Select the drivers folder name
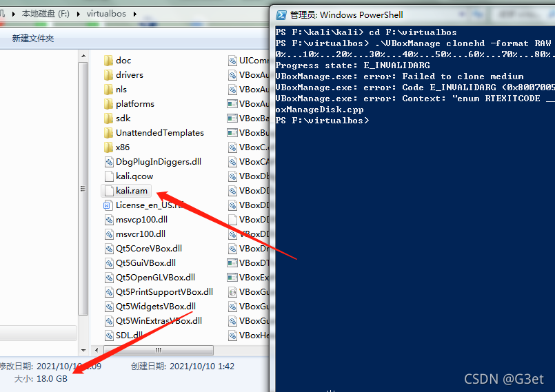The height and width of the screenshot is (392, 555). 130,75
